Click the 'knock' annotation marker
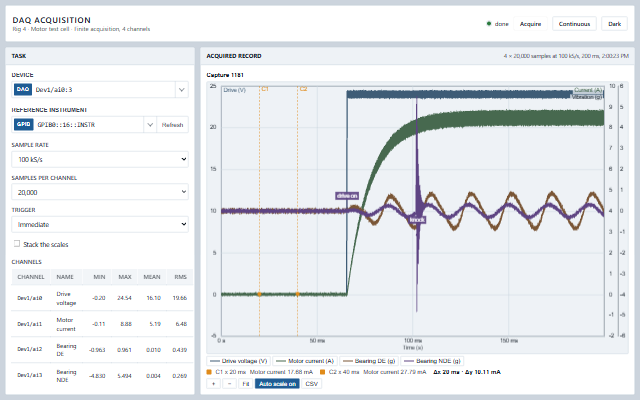 pos(417,220)
